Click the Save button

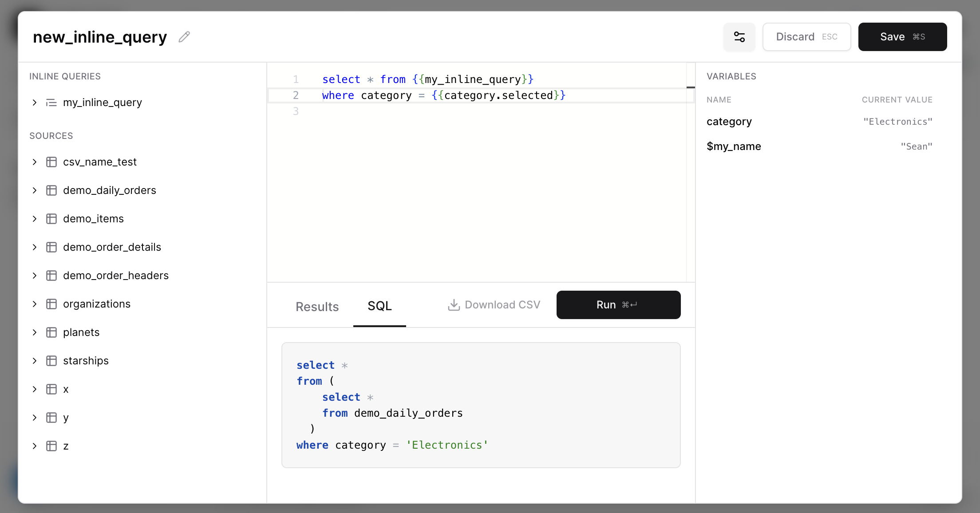click(902, 37)
